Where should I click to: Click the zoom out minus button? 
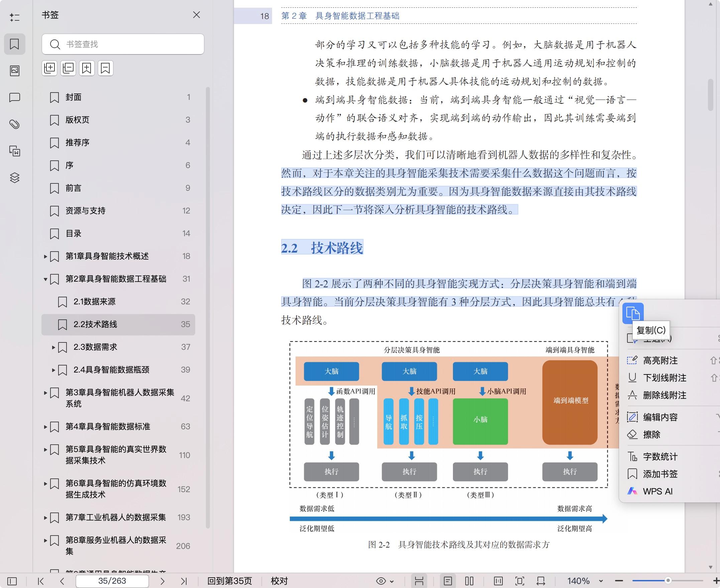coord(619,581)
